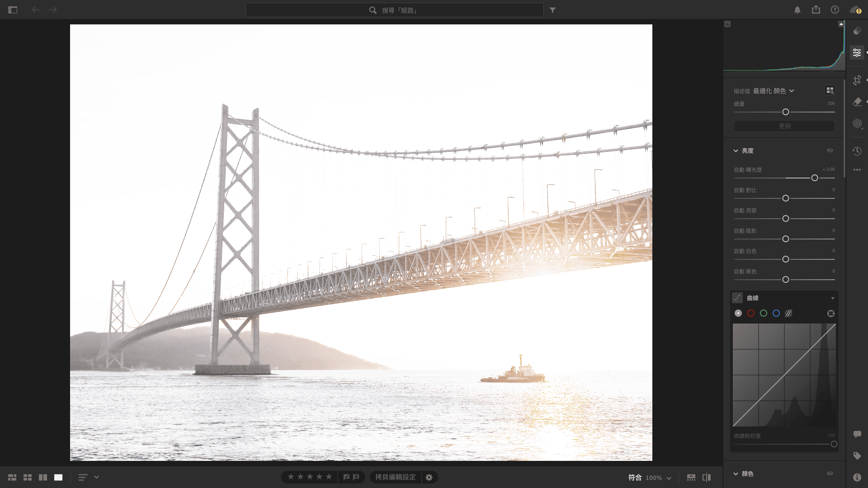Open the 描述檔 profile dropdown
Viewport: 868px width, 488px height.
[774, 91]
